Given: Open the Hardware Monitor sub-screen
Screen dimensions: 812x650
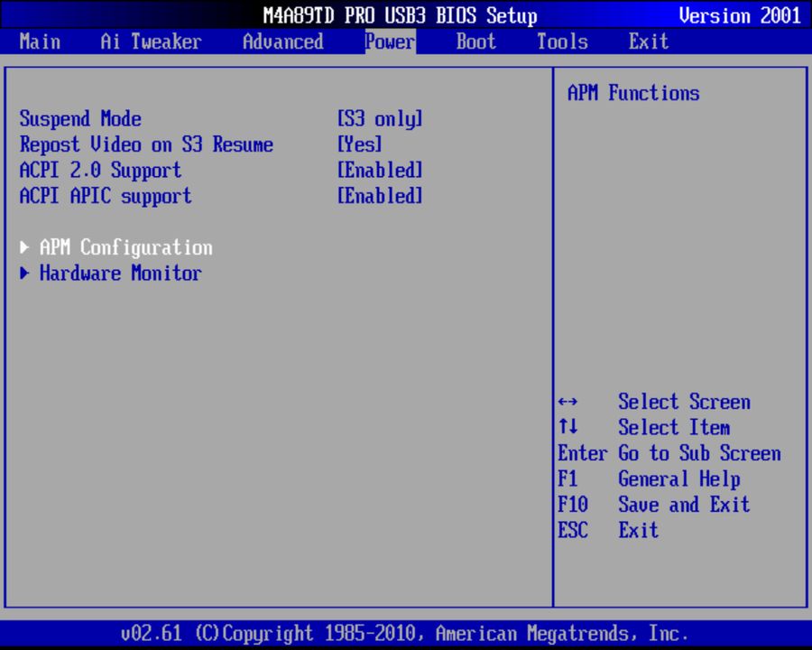Looking at the screenshot, I should pos(120,274).
